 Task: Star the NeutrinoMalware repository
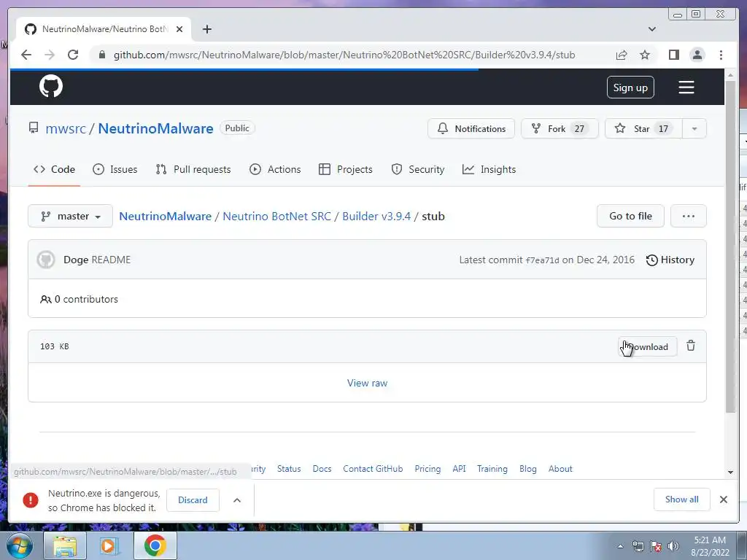[643, 128]
